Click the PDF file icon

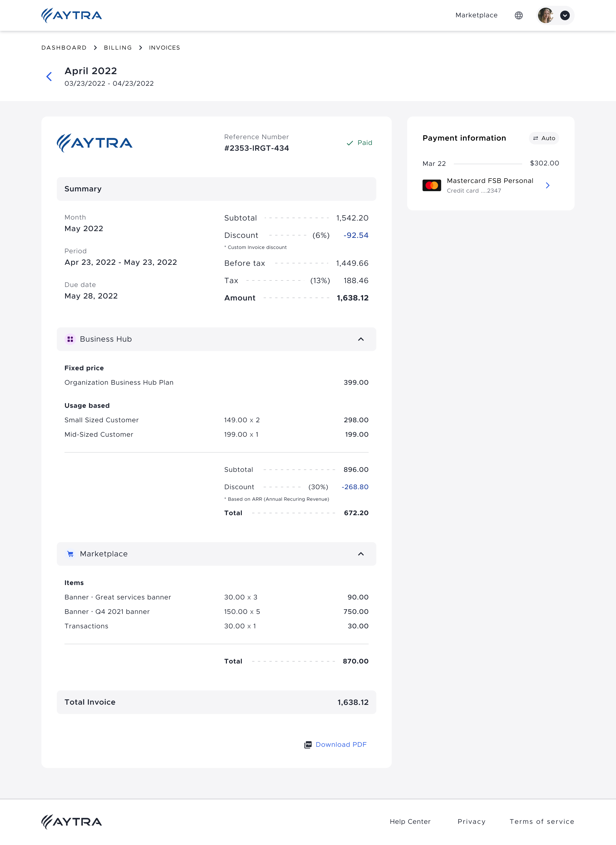[x=308, y=745]
